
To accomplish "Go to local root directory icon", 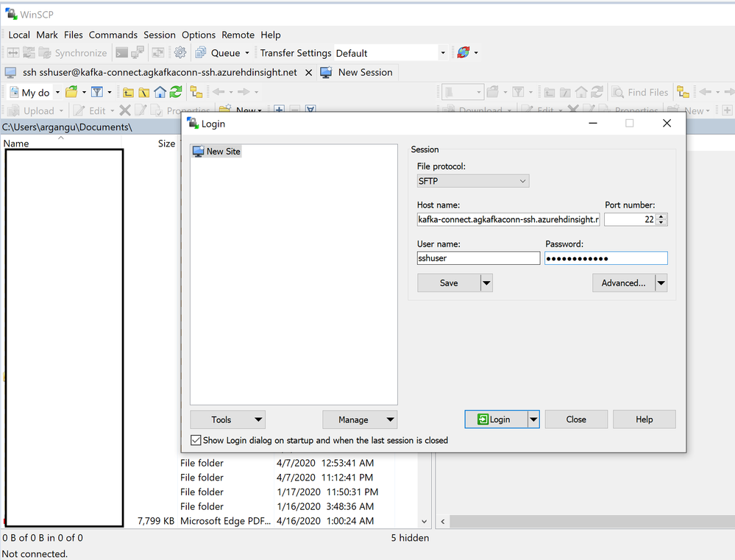I will click(144, 93).
